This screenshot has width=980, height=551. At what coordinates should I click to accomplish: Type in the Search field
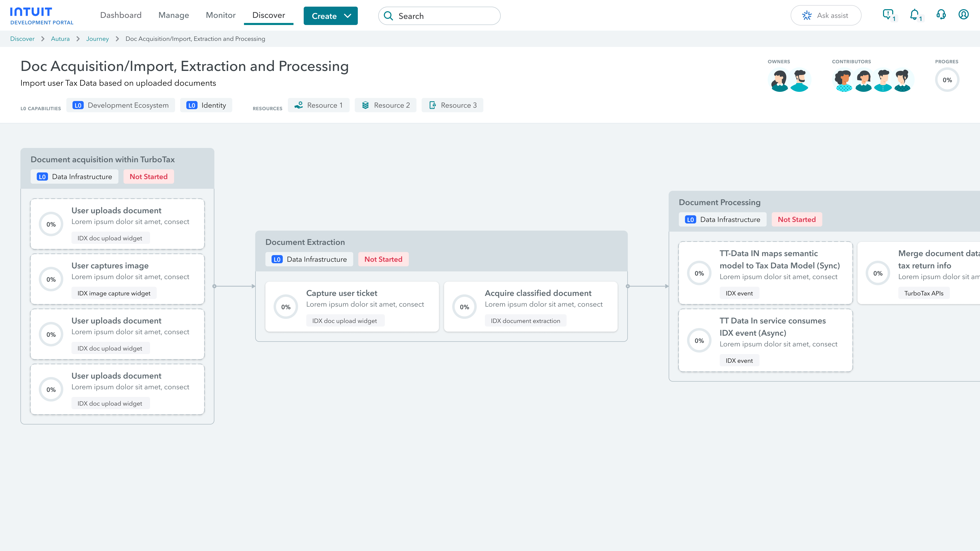click(x=445, y=16)
